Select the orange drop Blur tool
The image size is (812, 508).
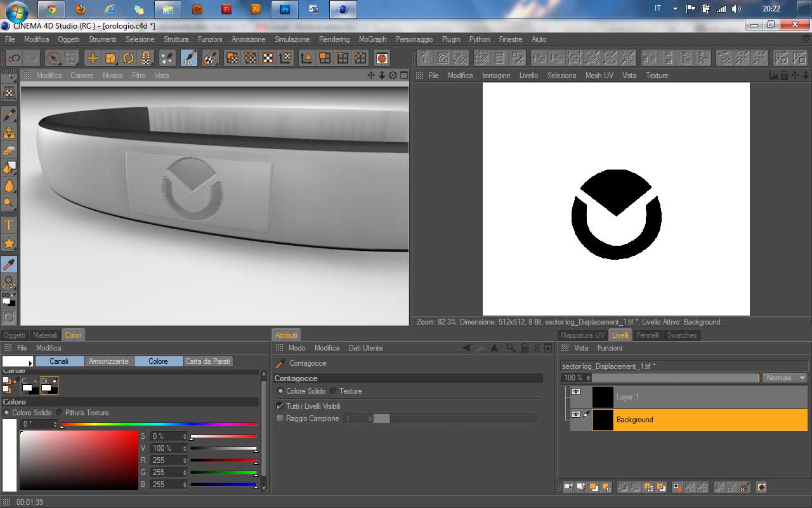pyautogui.click(x=9, y=186)
